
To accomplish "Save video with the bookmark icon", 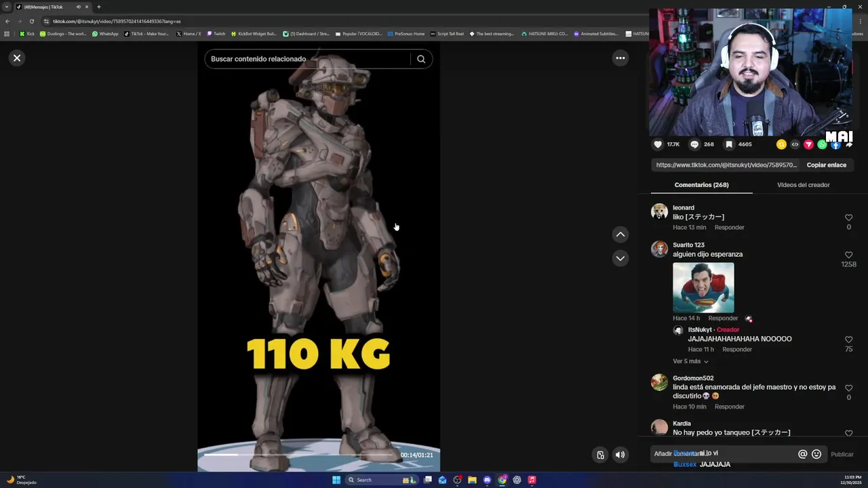I will pyautogui.click(x=729, y=144).
